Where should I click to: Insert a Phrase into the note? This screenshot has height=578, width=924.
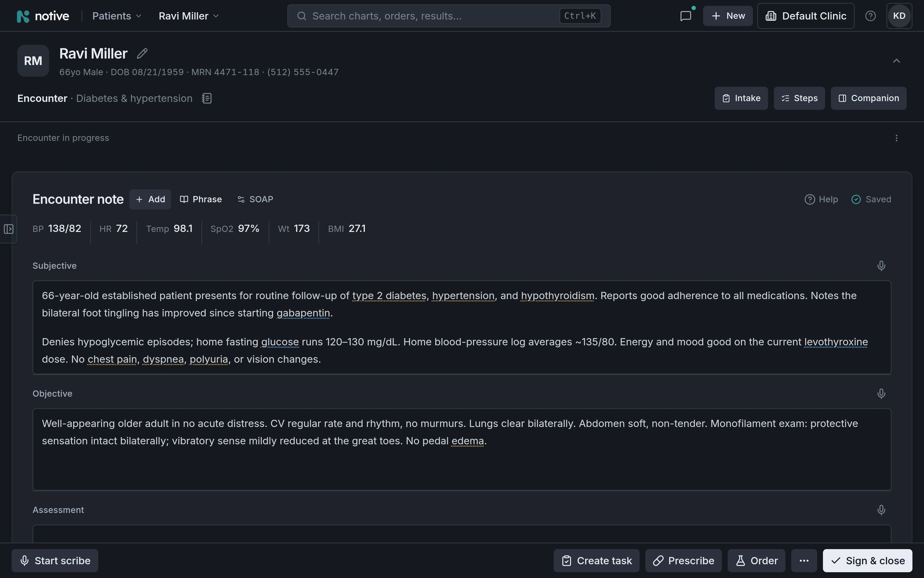201,200
